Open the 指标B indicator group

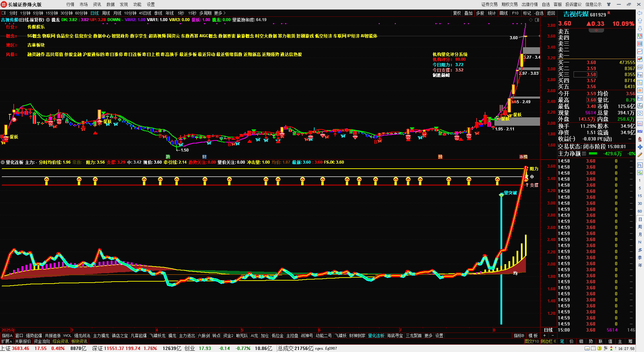(x=519, y=336)
